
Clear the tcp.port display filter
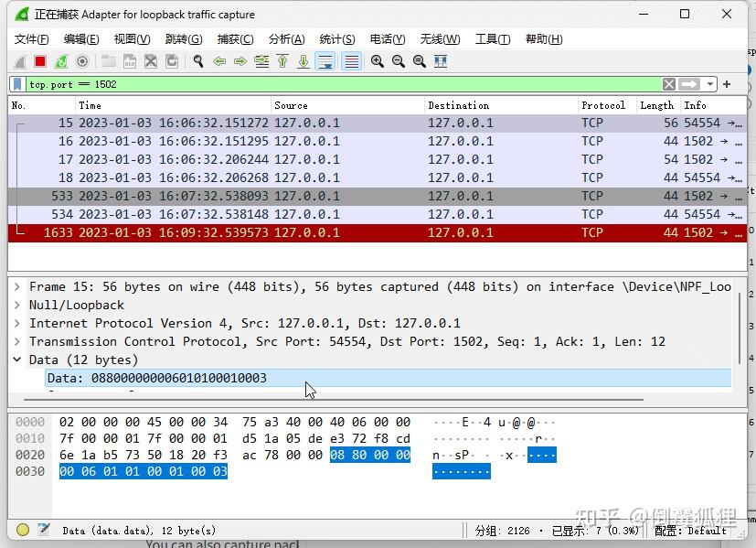[668, 83]
